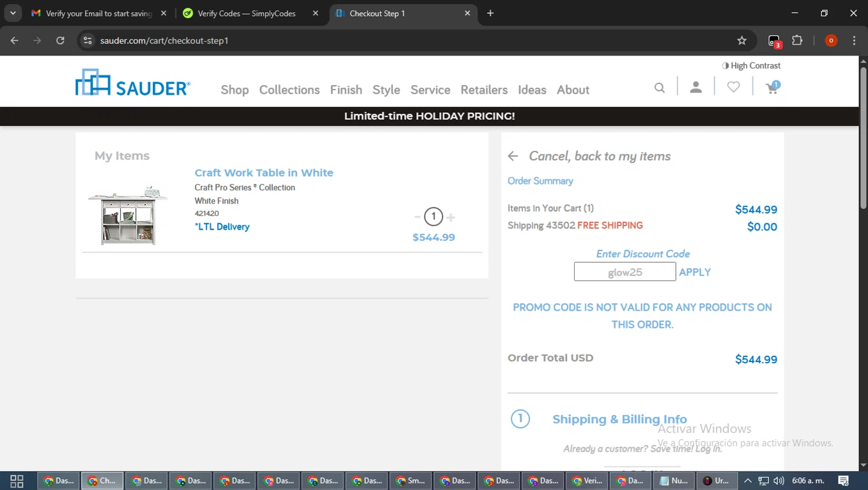Open Chrome profile avatar
868x490 pixels.
tap(831, 40)
